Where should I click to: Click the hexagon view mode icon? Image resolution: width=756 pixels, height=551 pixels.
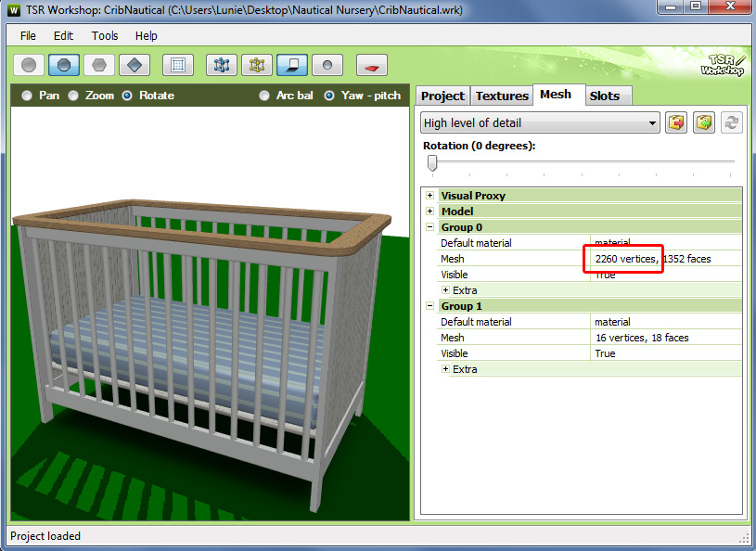pyautogui.click(x=99, y=65)
